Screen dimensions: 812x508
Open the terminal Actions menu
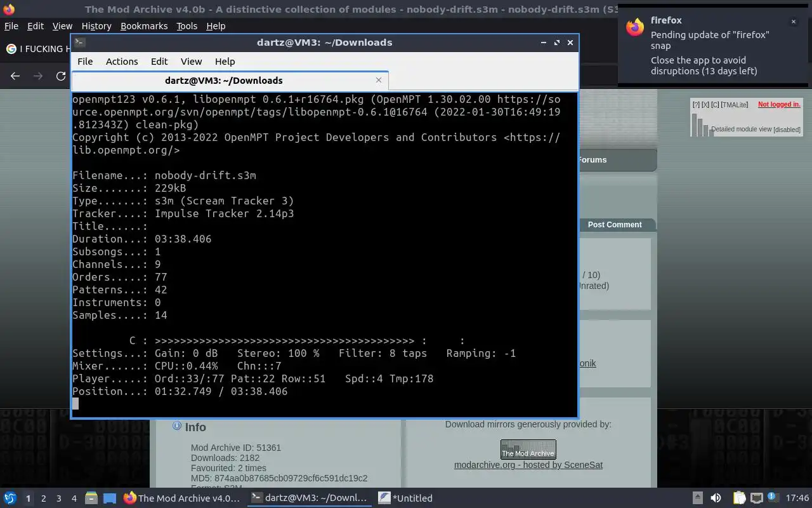122,62
